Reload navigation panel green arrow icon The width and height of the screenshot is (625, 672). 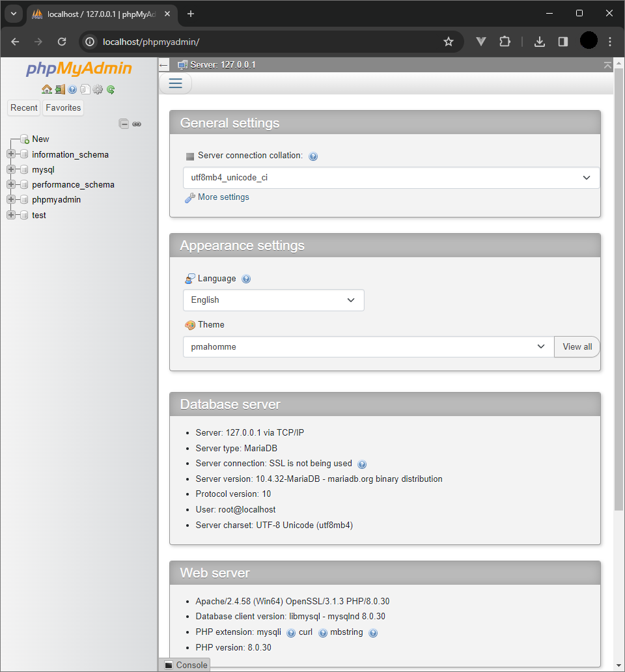pyautogui.click(x=111, y=89)
